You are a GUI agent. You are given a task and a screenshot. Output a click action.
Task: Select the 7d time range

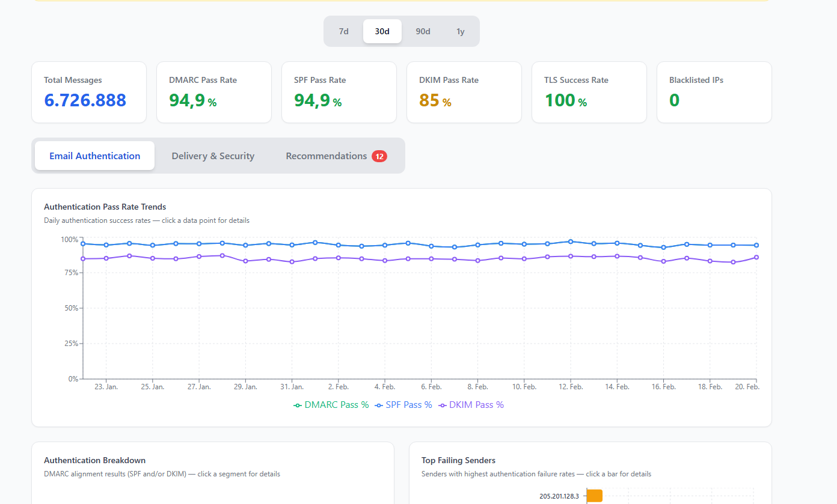click(343, 31)
